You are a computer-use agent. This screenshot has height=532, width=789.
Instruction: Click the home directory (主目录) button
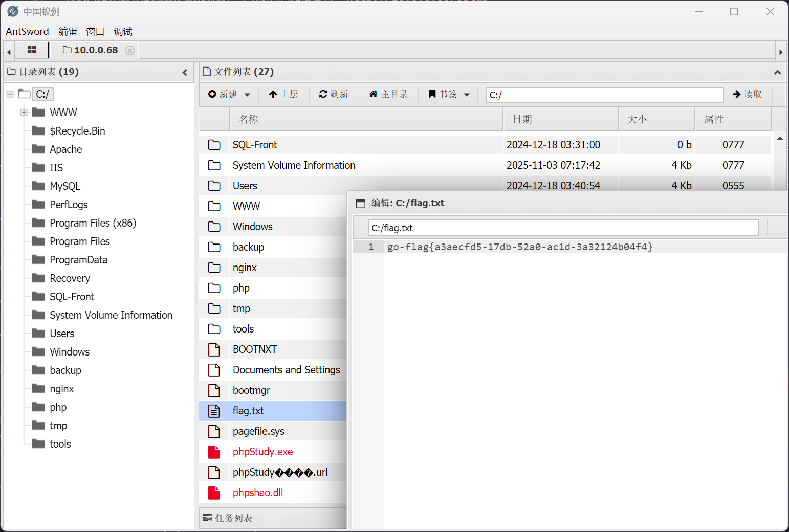pyautogui.click(x=389, y=94)
